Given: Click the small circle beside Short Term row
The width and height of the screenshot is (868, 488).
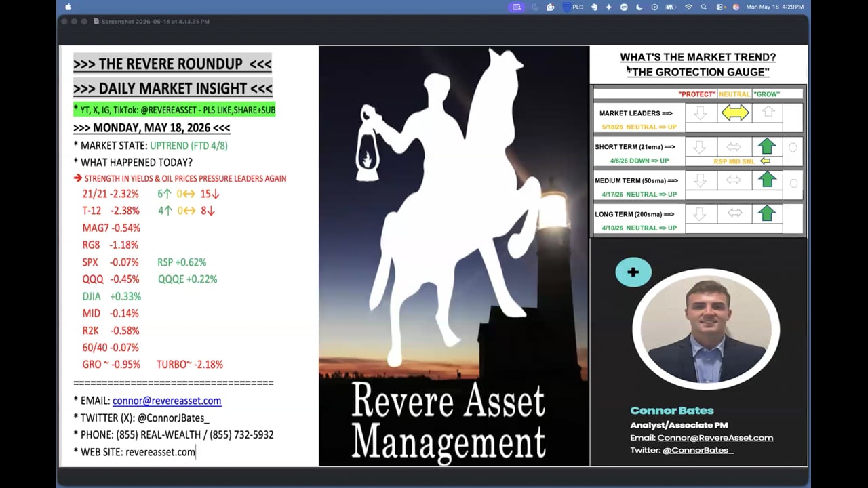Looking at the screenshot, I should pos(793,147).
